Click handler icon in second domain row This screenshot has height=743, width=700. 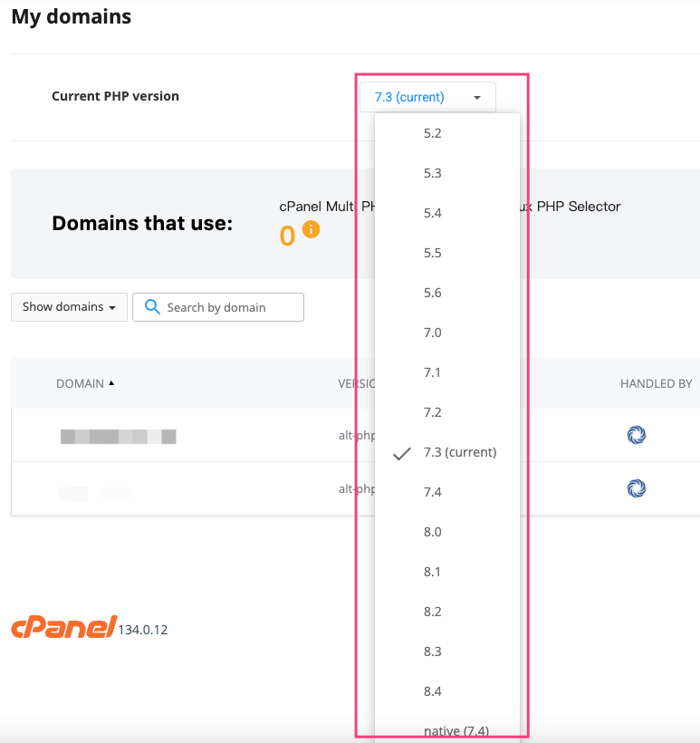(x=636, y=489)
